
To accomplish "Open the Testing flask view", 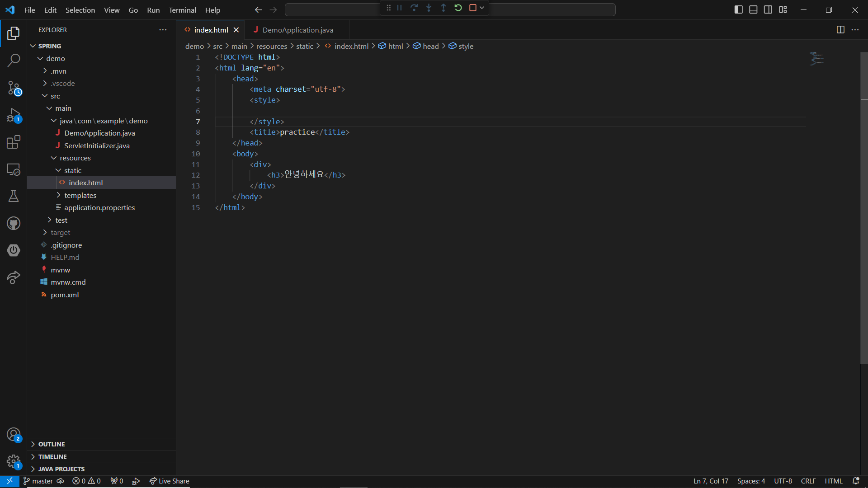I will click(14, 196).
